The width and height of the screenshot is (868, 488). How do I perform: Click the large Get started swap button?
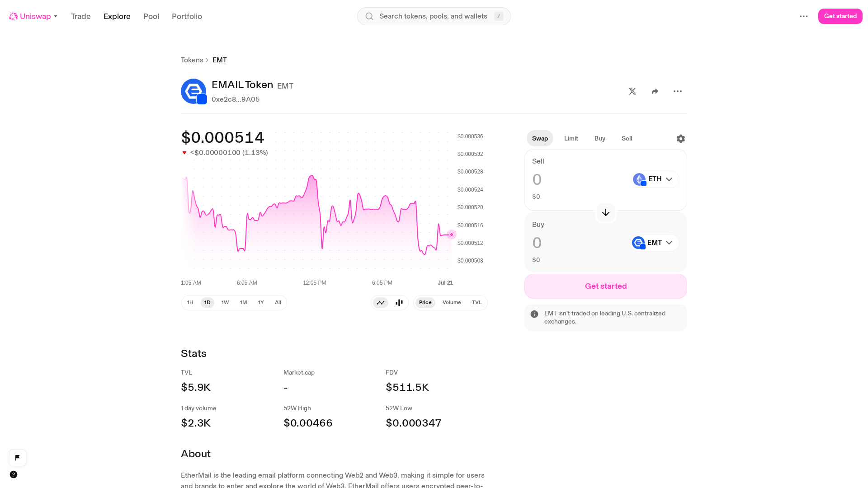(606, 286)
